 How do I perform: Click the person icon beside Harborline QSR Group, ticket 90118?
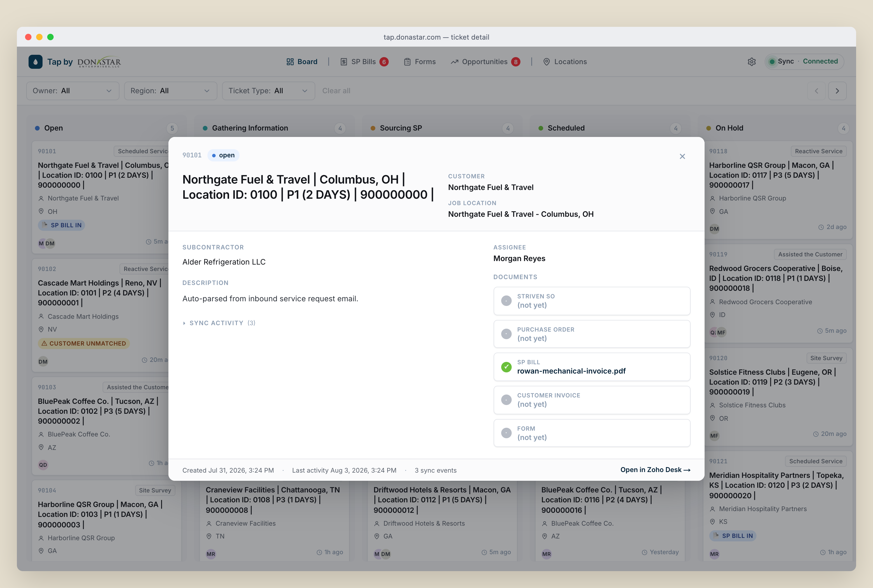pyautogui.click(x=712, y=198)
